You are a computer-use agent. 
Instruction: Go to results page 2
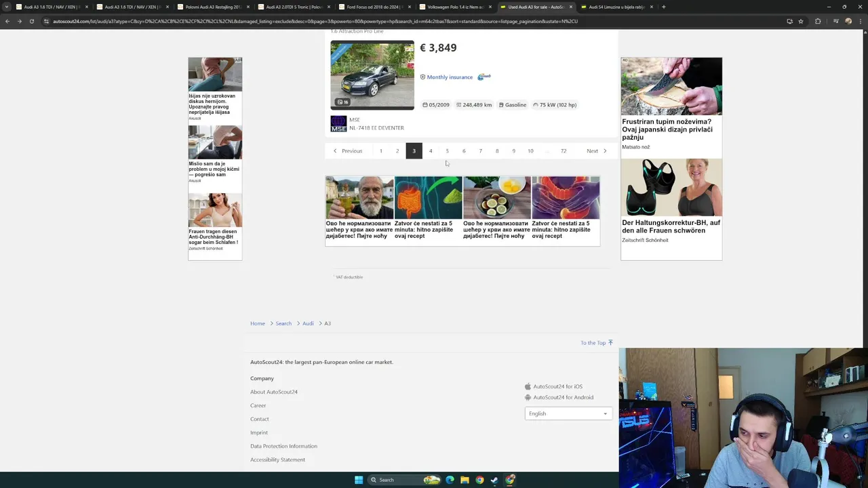pos(397,151)
